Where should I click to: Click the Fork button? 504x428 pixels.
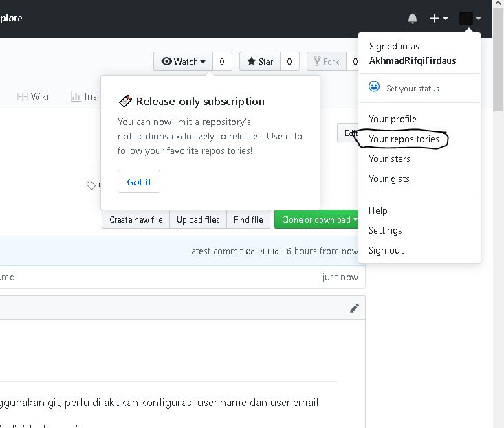click(x=327, y=61)
